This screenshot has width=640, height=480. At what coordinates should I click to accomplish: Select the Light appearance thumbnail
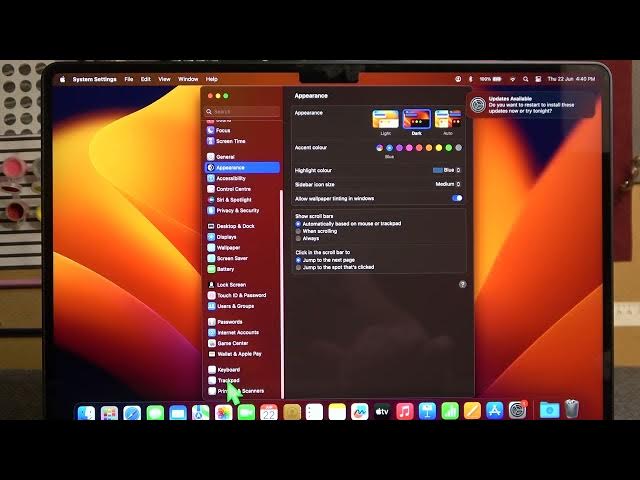pos(385,119)
